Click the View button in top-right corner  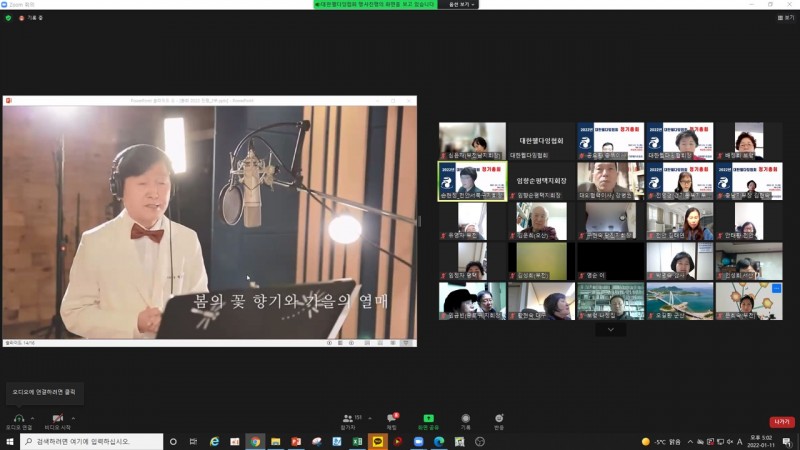[786, 18]
